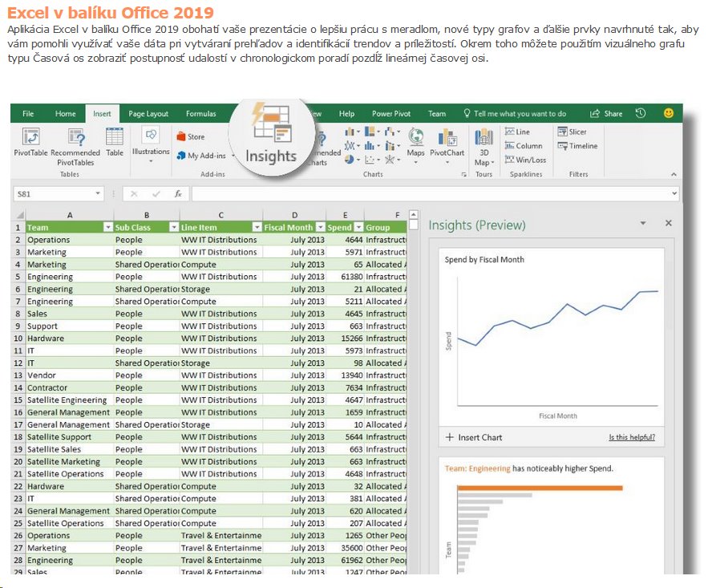
Task: Open the Fiscal Month column filter dropdown
Action: 320,227
